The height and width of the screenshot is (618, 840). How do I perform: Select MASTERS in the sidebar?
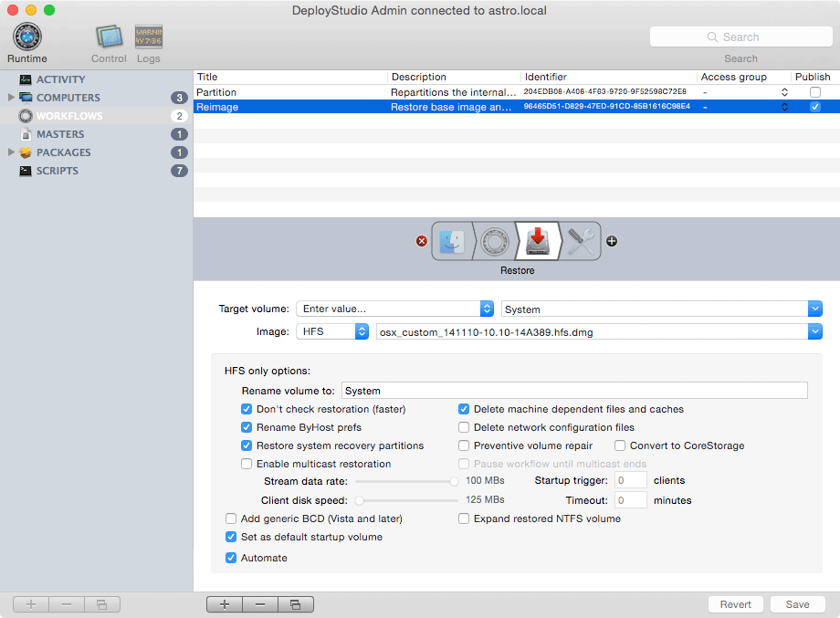[60, 134]
